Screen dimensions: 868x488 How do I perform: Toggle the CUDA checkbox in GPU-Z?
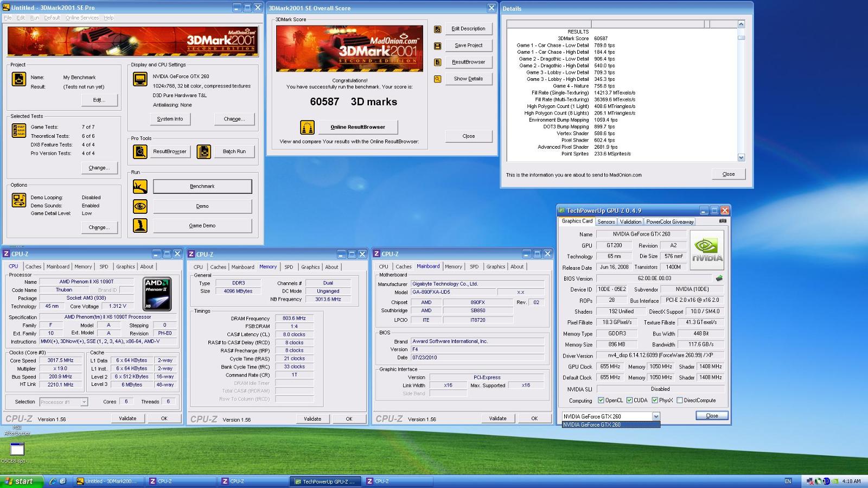pos(629,401)
